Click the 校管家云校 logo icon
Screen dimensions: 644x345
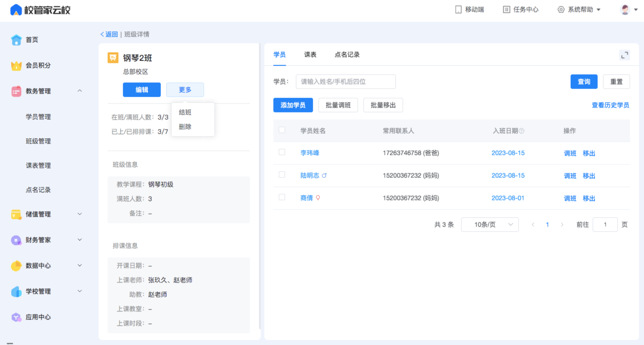pyautogui.click(x=16, y=10)
